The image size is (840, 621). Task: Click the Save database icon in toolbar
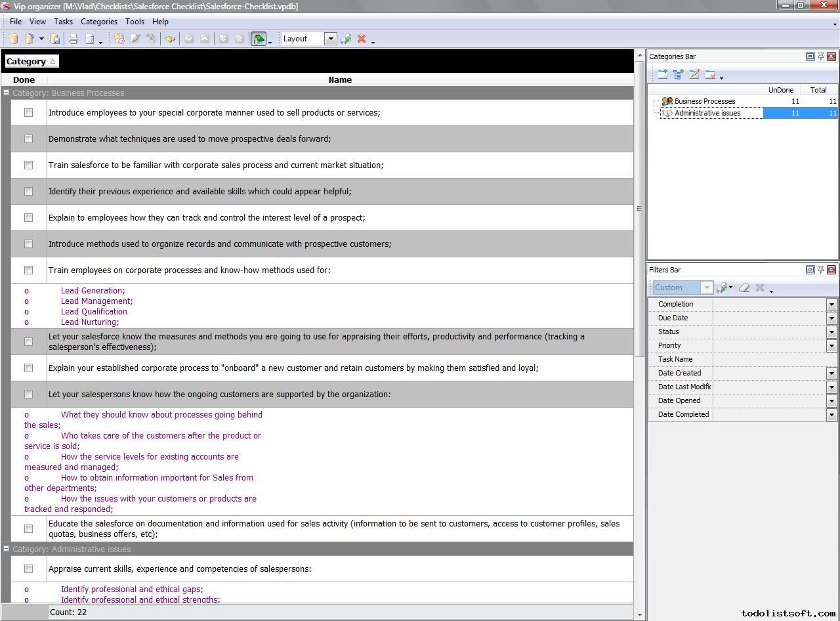pyautogui.click(x=55, y=39)
